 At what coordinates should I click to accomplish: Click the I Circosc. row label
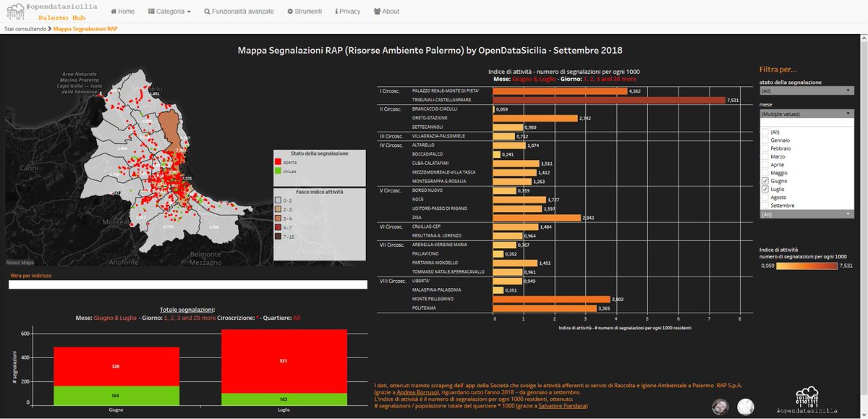pyautogui.click(x=391, y=91)
